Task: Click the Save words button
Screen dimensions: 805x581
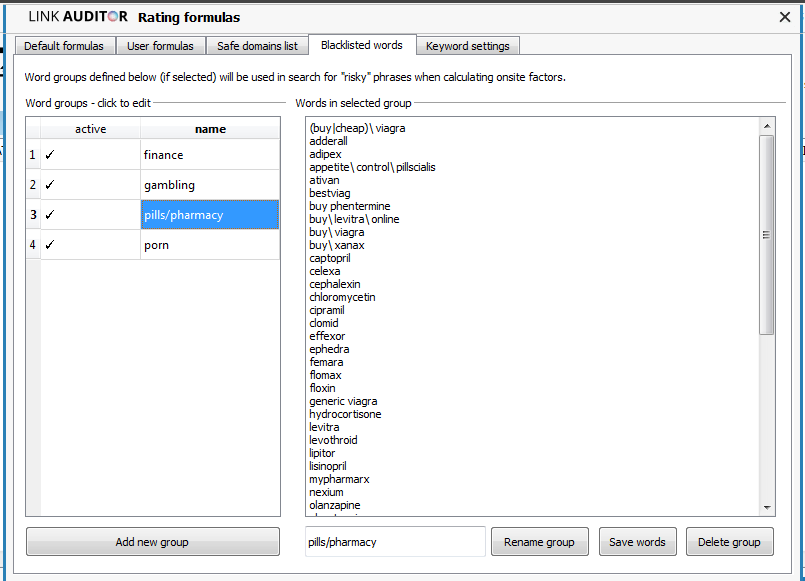Action: click(x=637, y=542)
